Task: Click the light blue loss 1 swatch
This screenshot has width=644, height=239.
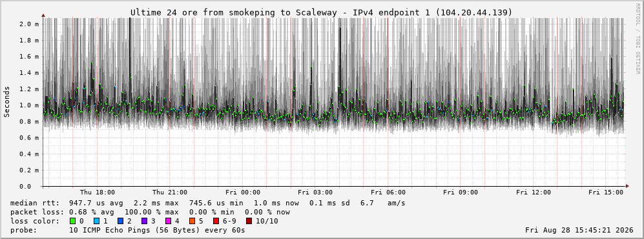Action: tap(96, 221)
